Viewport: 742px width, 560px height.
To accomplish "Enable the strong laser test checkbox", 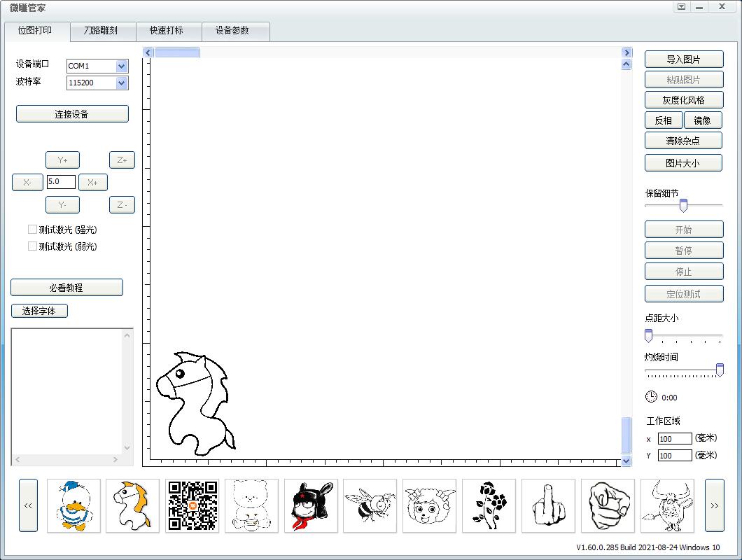I will [x=32, y=230].
